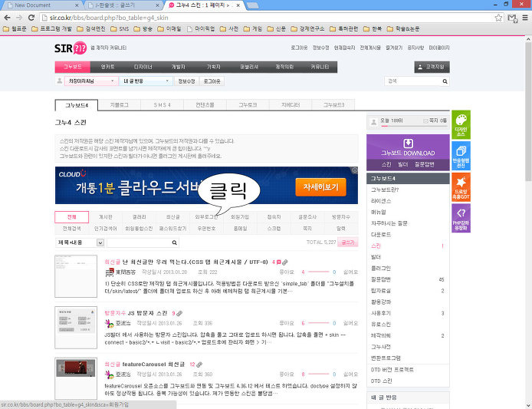Open the featureCarousel post thumbnail
Screen dimensions: 532x409
pyautogui.click(x=76, y=379)
